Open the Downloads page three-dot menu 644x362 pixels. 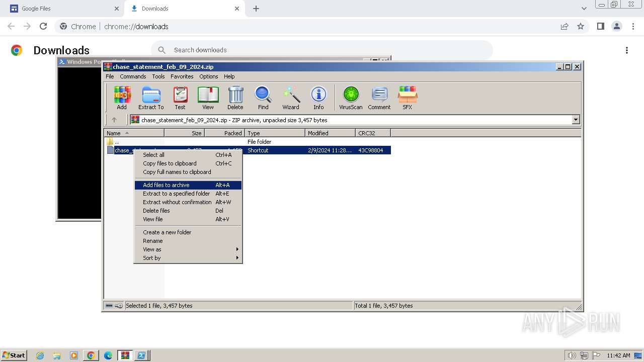627,50
